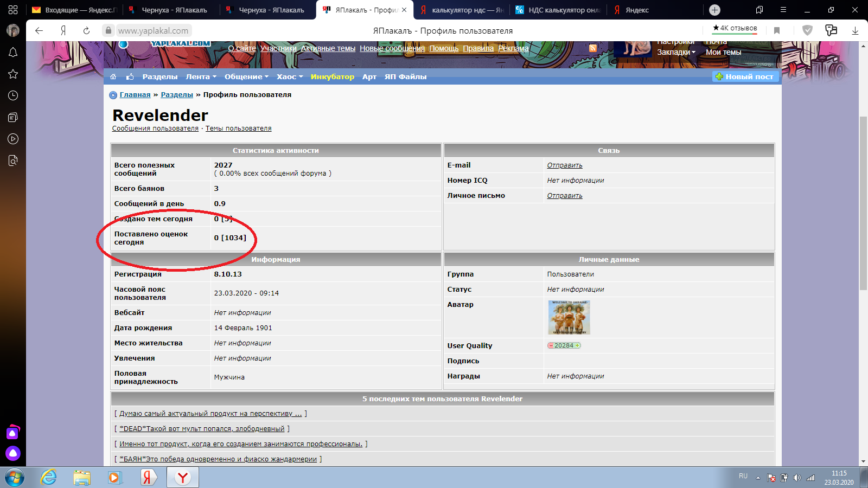The height and width of the screenshot is (488, 868).
Task: Click the minus button on the User Quality rating
Action: [551, 345]
